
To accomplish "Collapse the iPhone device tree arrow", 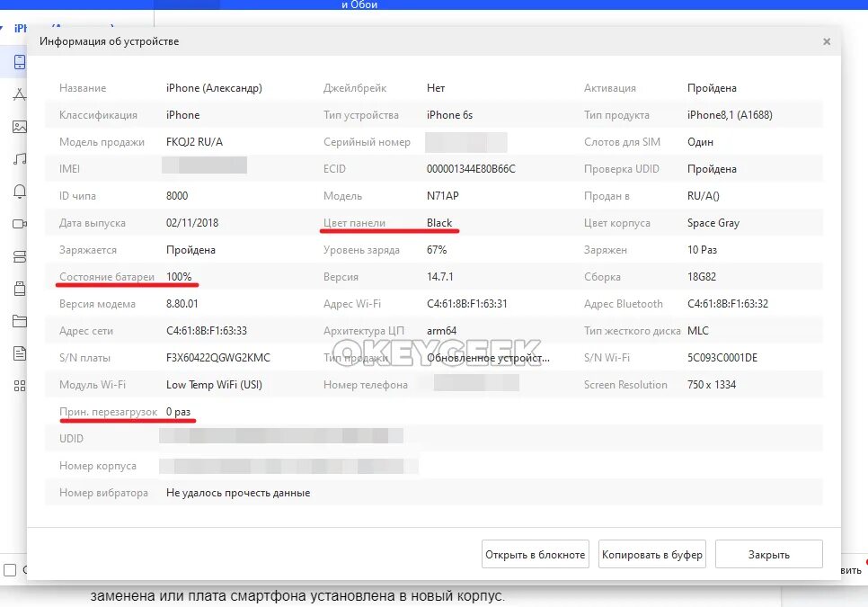I will 2,28.
